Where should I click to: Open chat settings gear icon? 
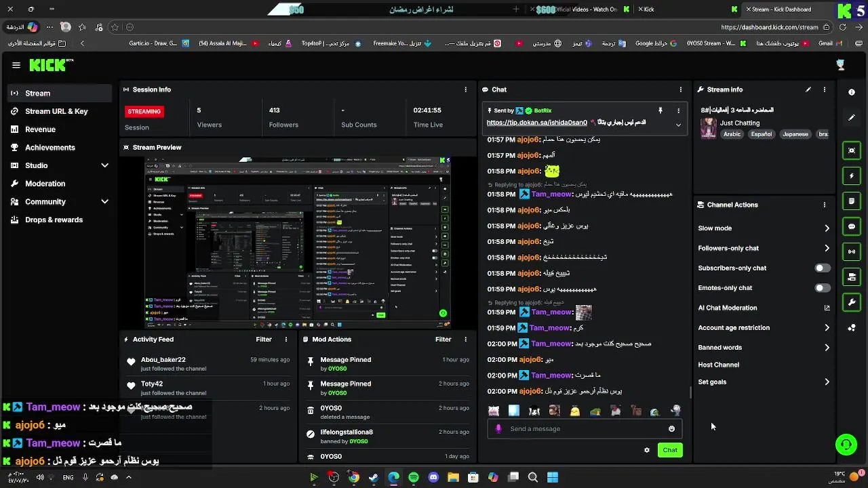coord(647,450)
